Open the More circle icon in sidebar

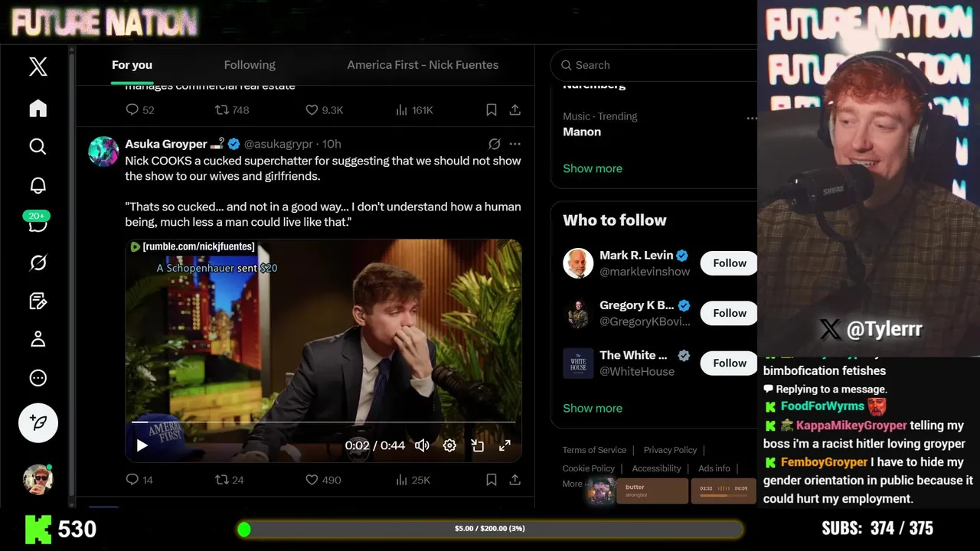[38, 377]
